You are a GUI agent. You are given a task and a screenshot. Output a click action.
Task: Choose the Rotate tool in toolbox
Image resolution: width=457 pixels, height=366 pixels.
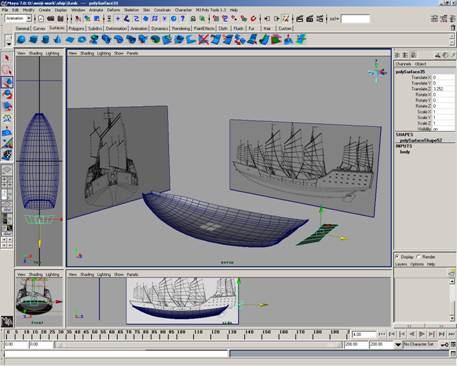coord(7,94)
